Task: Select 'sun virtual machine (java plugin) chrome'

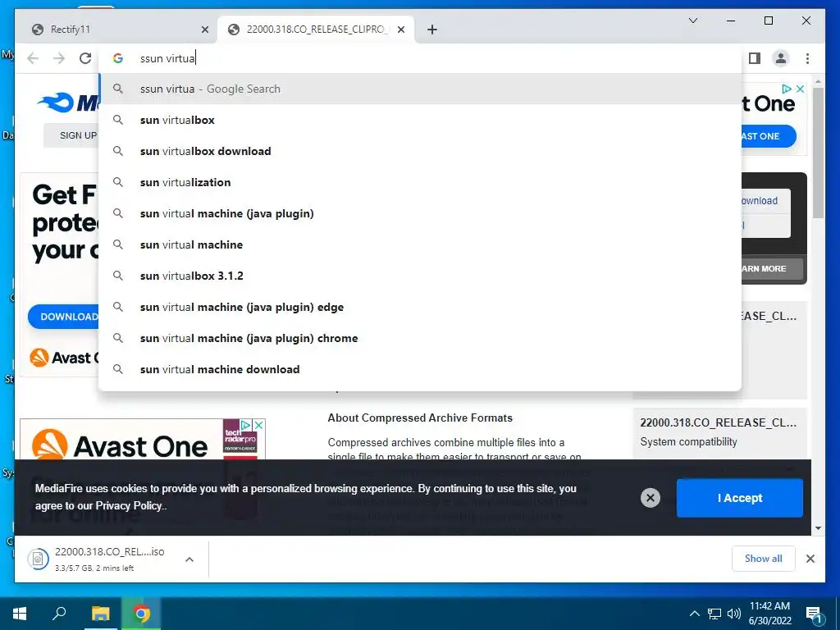Action: click(x=420, y=338)
